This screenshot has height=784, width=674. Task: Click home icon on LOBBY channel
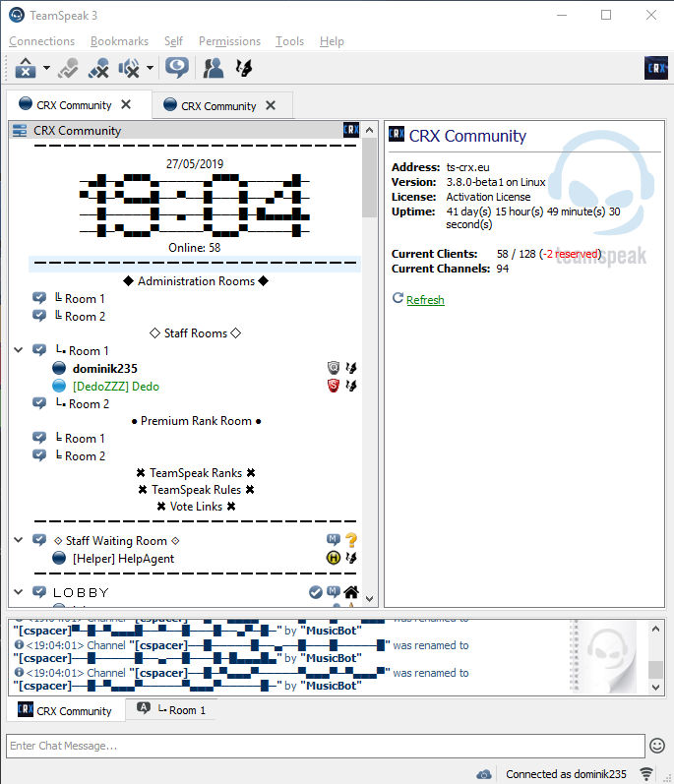pyautogui.click(x=351, y=592)
